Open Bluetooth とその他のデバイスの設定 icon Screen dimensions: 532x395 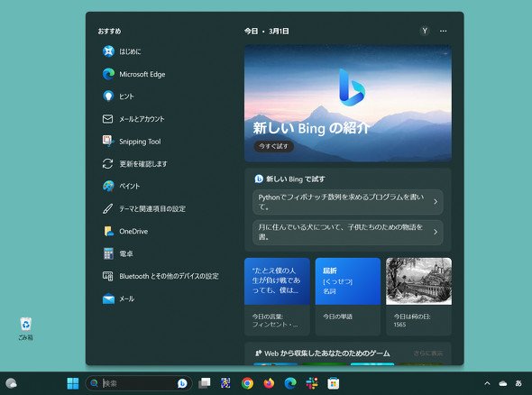coord(108,276)
